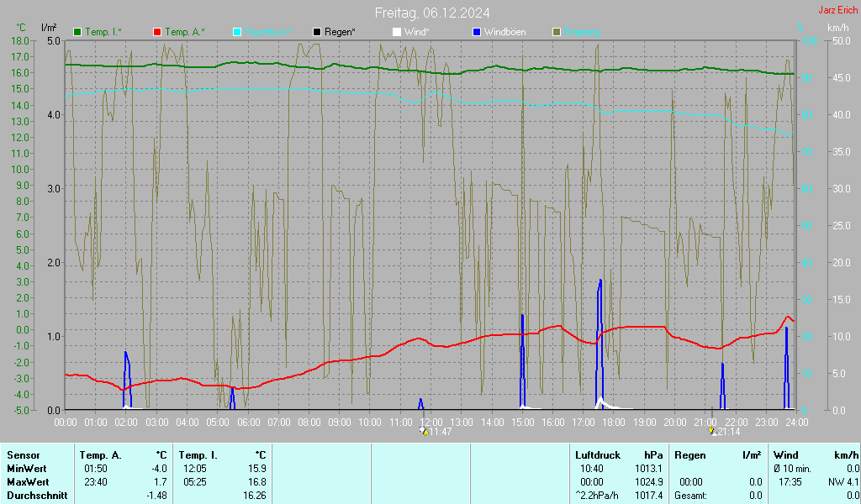Click the '1013.1' pressure minimum value

(648, 469)
